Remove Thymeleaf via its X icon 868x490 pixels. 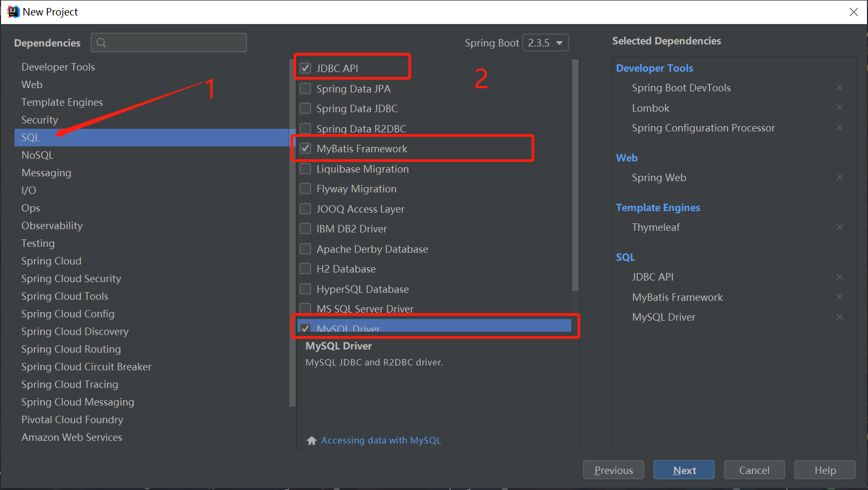pyautogui.click(x=839, y=227)
